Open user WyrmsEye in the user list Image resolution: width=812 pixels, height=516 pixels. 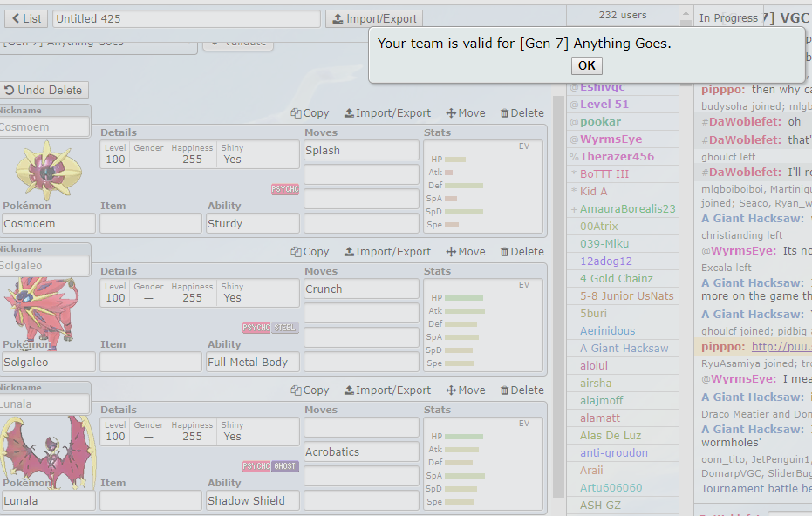611,139
